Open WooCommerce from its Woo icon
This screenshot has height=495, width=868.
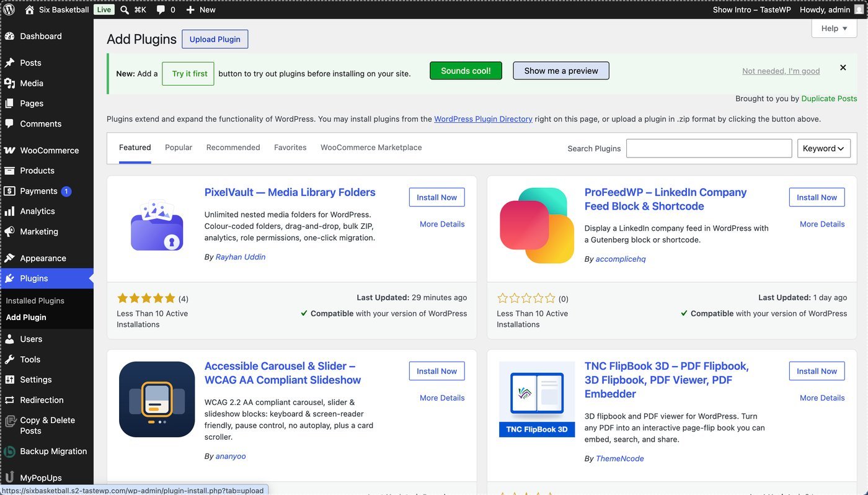click(9, 150)
